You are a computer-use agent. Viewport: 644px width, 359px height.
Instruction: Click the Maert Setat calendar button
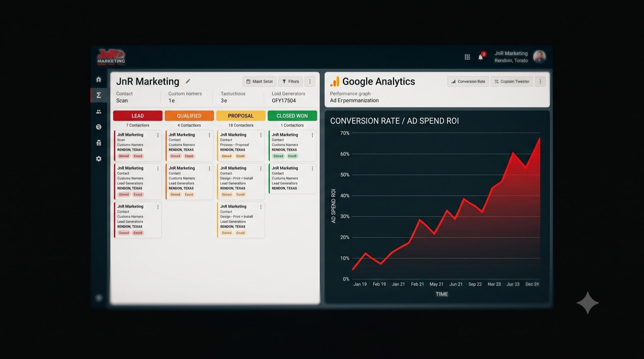[x=259, y=81]
